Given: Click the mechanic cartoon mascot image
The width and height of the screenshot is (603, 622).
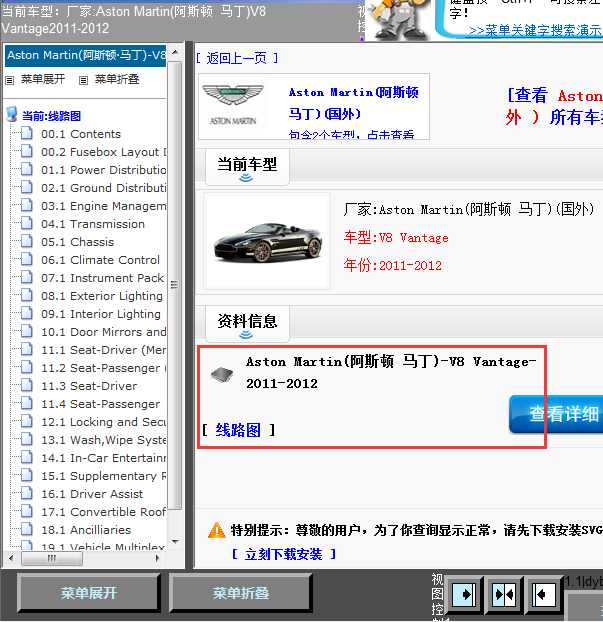Looking at the screenshot, I should [398, 20].
